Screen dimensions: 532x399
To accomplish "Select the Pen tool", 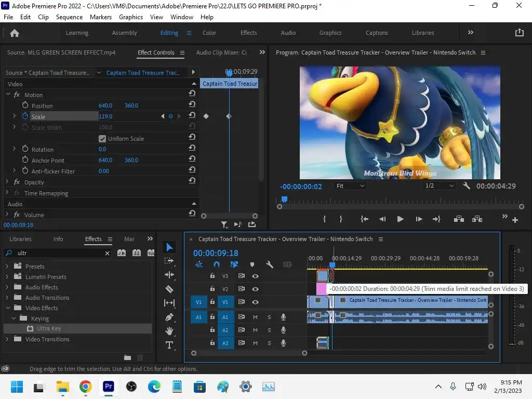I will click(169, 317).
